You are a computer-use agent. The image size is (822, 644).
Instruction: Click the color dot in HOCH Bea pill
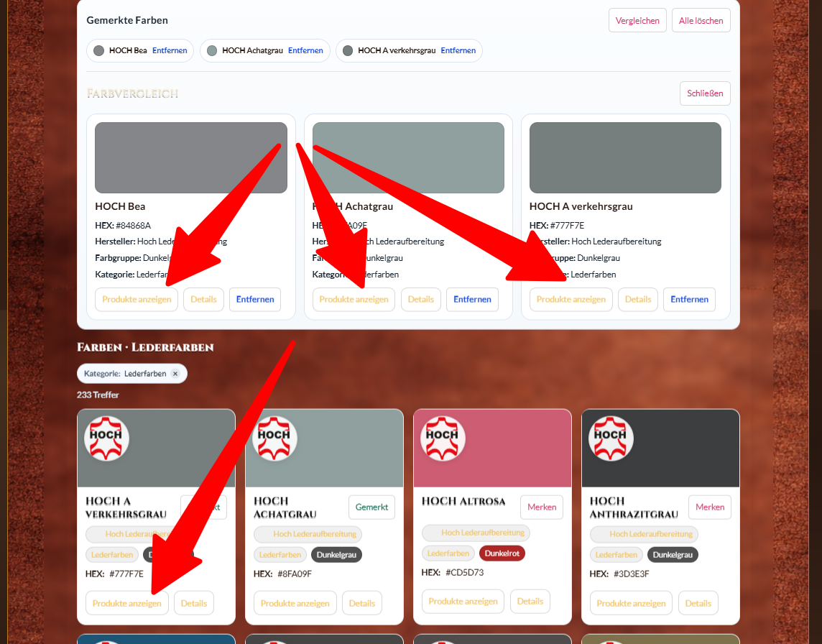pos(99,51)
